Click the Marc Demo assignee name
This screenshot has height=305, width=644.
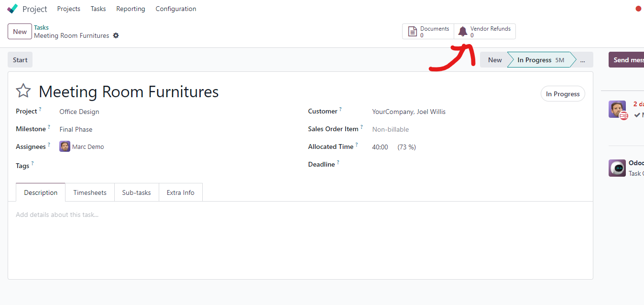click(x=88, y=147)
